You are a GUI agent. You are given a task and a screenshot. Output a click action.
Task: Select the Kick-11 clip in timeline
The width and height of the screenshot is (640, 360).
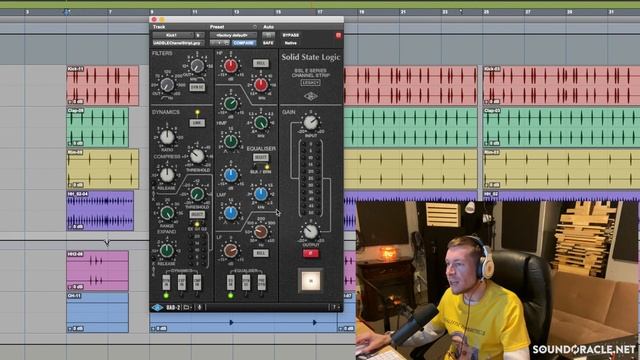[x=102, y=86]
